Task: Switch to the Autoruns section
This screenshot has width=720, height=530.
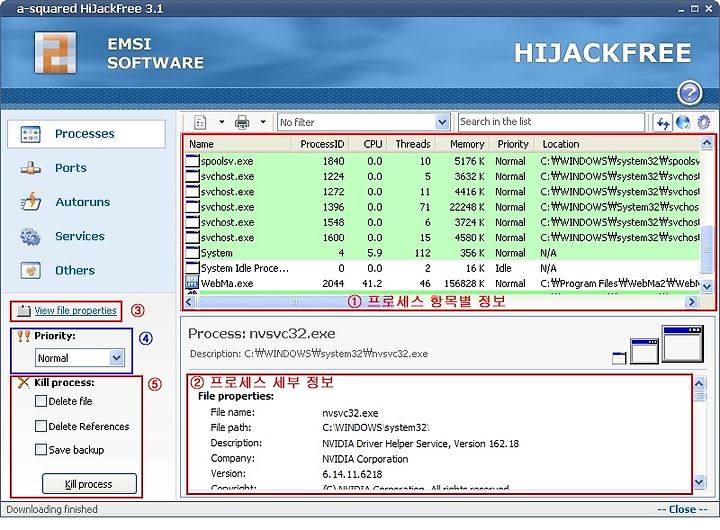Action: pos(83,202)
